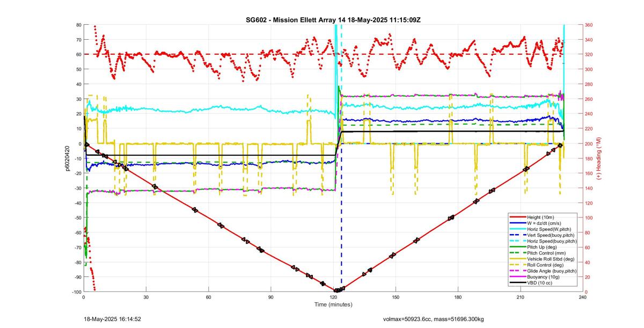The height and width of the screenshot is (328, 644).
Task: Click the 'Time (minutes)' x-axis label
Action: tap(333, 304)
